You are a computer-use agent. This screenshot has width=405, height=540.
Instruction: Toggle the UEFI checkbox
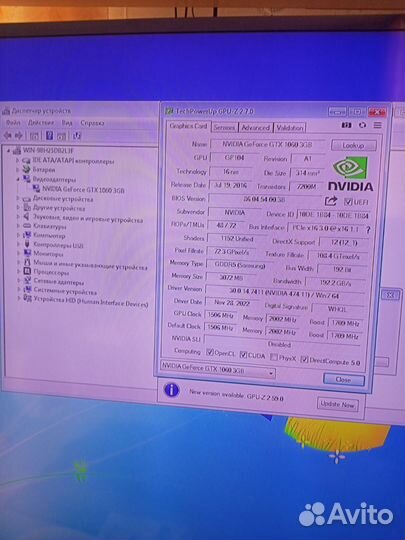tap(348, 202)
